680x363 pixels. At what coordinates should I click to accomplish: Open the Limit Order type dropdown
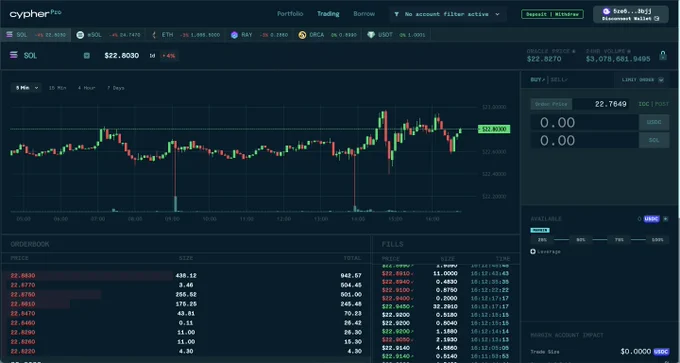[x=641, y=80]
